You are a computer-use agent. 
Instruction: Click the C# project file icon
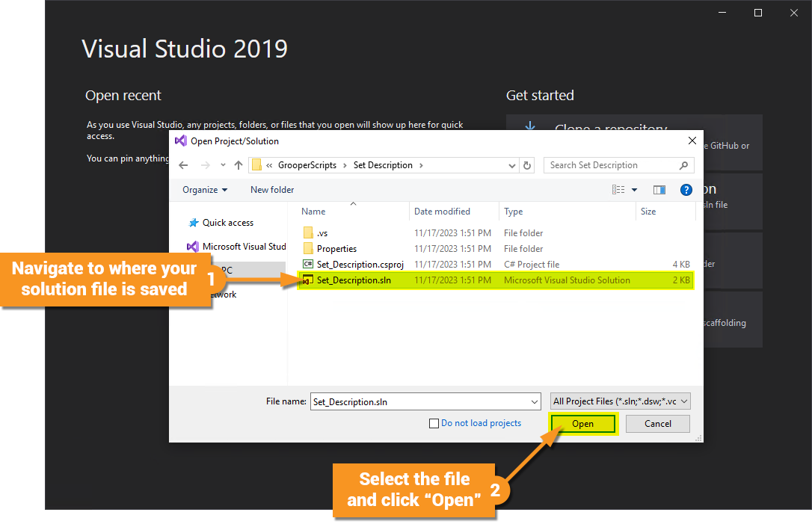(x=308, y=264)
